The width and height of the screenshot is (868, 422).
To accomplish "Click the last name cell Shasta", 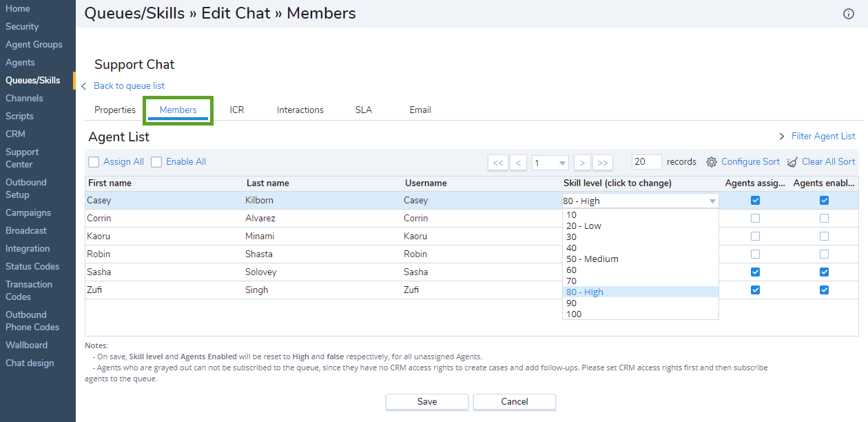I will [x=259, y=254].
